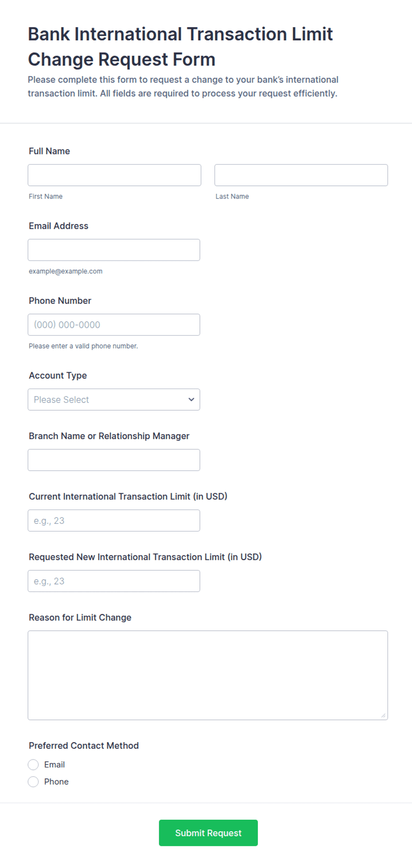Click the Full Name field label
The image size is (412, 868).
tap(49, 151)
